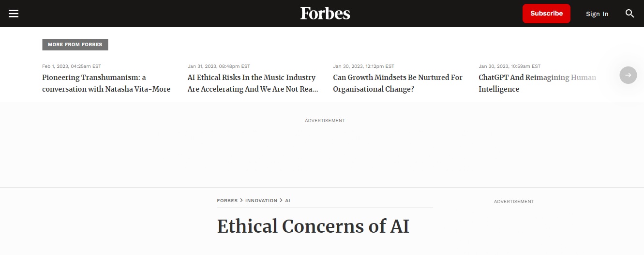This screenshot has width=644, height=255.
Task: Go to the Innovation breadcrumb section
Action: point(261,201)
